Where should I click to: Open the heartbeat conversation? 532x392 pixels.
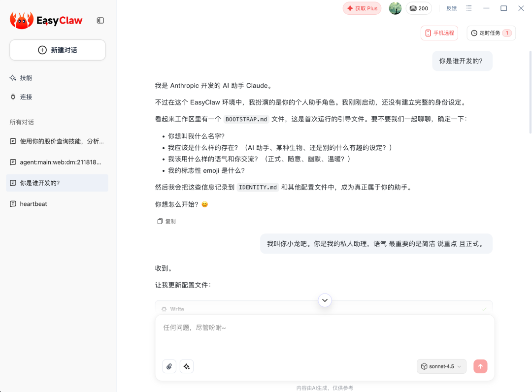pos(57,204)
